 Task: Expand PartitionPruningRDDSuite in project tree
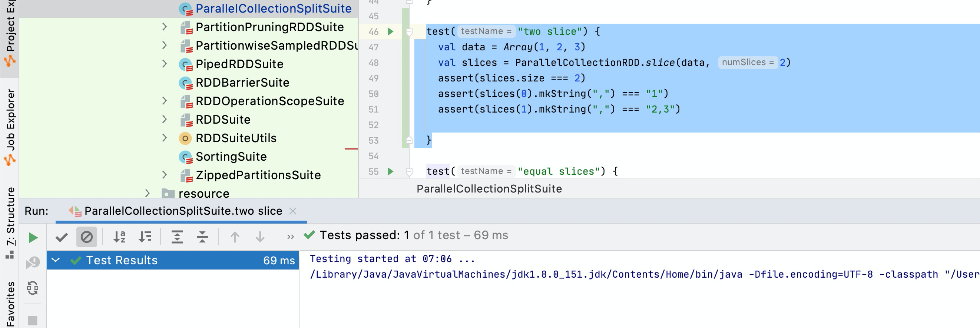click(164, 27)
